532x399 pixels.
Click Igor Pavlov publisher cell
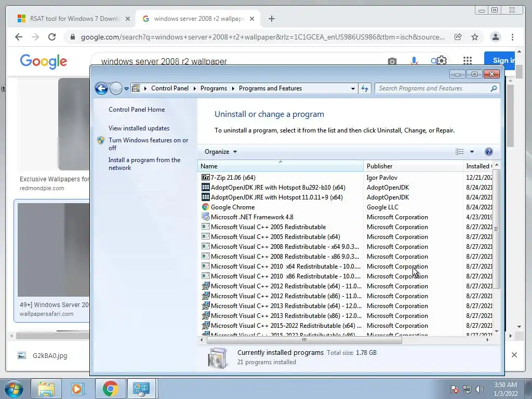click(382, 178)
